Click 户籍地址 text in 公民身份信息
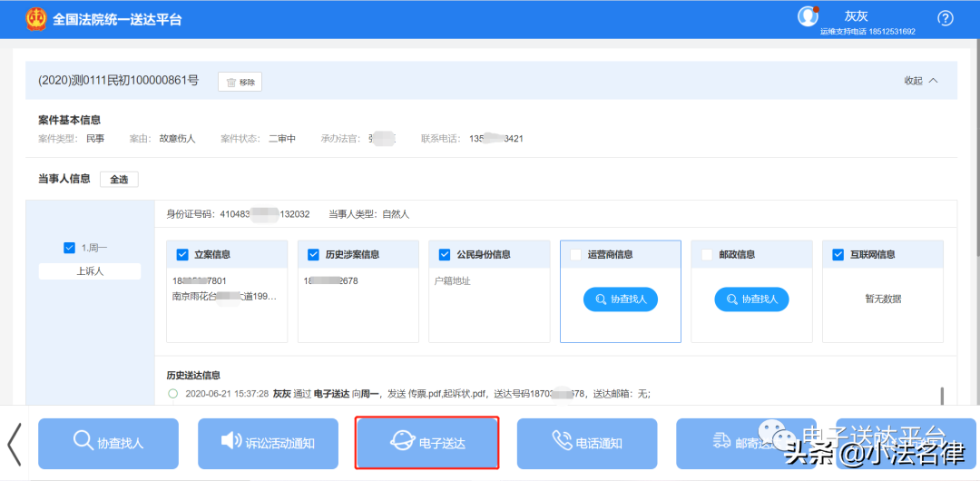Image resolution: width=980 pixels, height=481 pixels. (x=453, y=280)
